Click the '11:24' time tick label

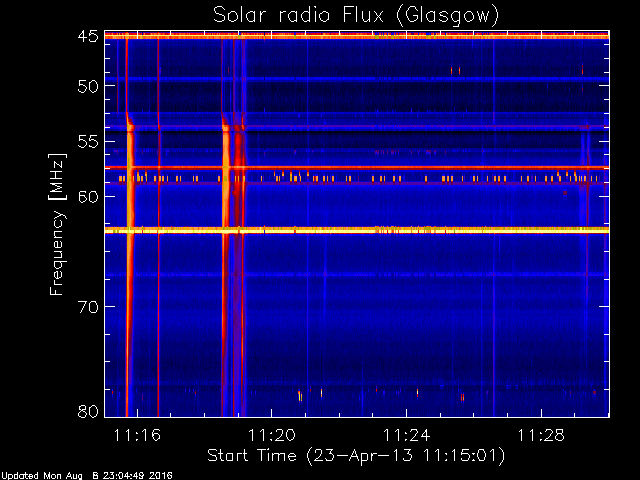click(x=407, y=436)
